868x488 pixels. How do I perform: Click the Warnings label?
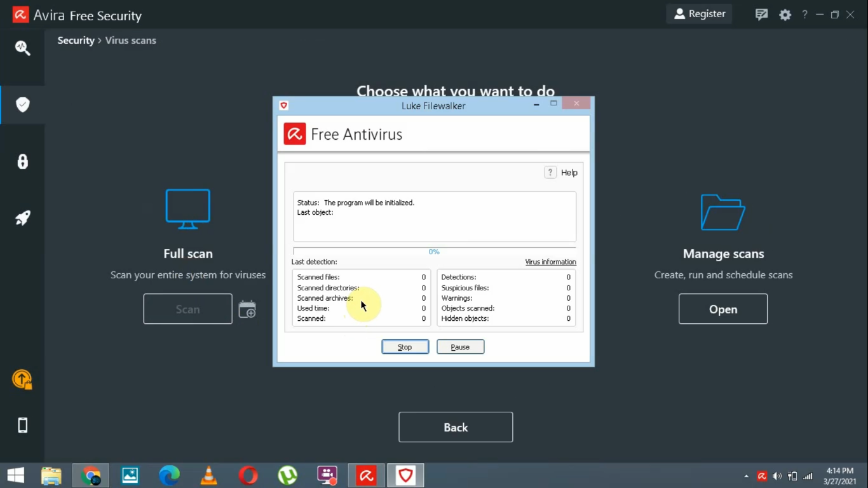pyautogui.click(x=457, y=298)
